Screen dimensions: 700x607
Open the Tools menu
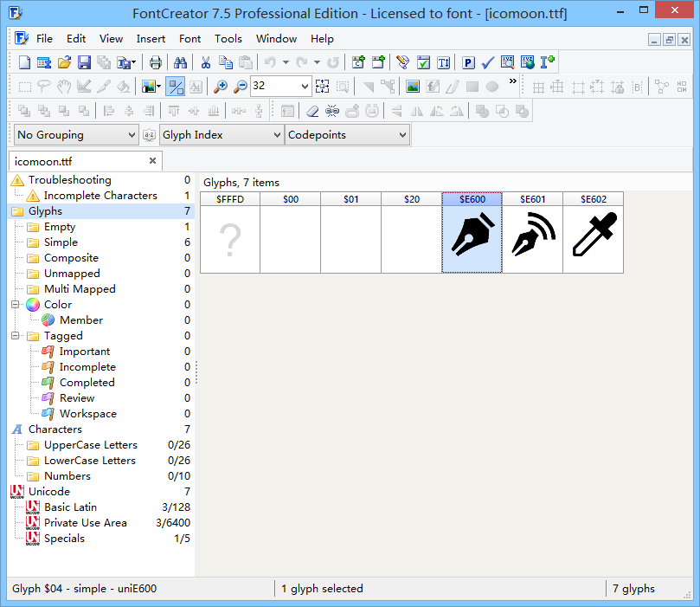point(228,39)
